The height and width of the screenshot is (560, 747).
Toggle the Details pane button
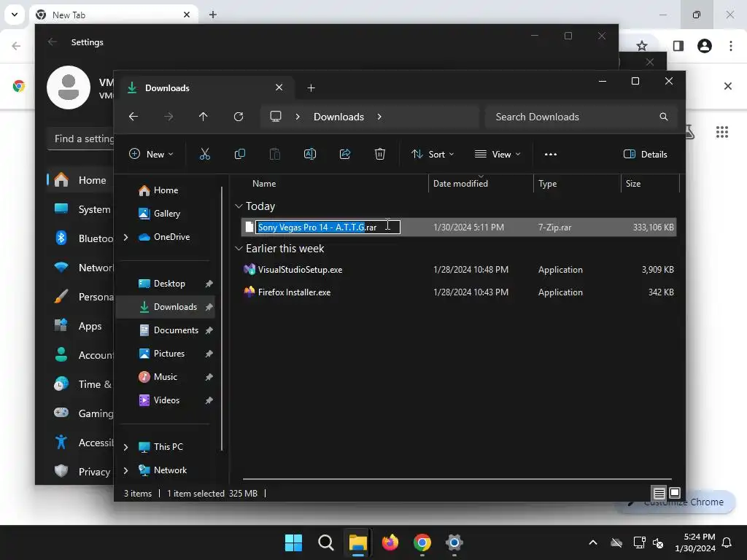(x=645, y=154)
